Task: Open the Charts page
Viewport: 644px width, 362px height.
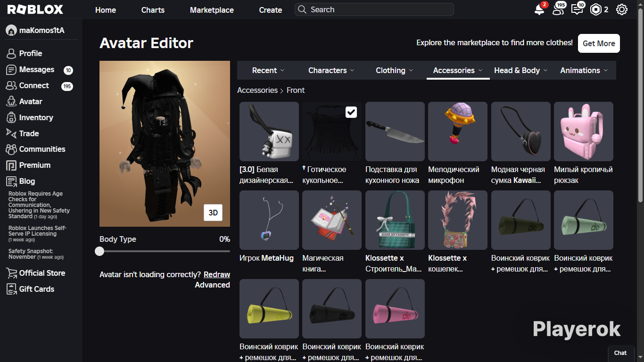Action: tap(153, 10)
